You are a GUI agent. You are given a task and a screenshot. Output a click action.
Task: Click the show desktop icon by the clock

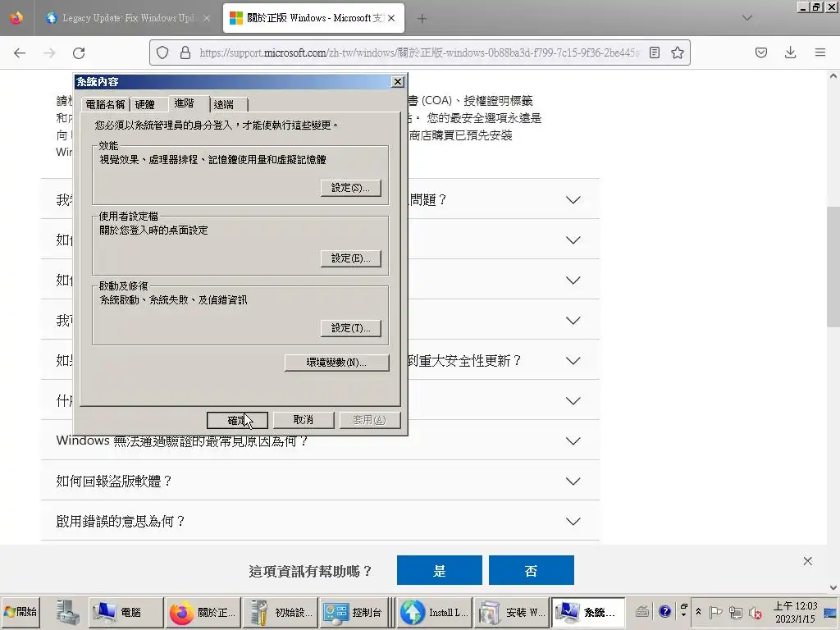point(832,612)
